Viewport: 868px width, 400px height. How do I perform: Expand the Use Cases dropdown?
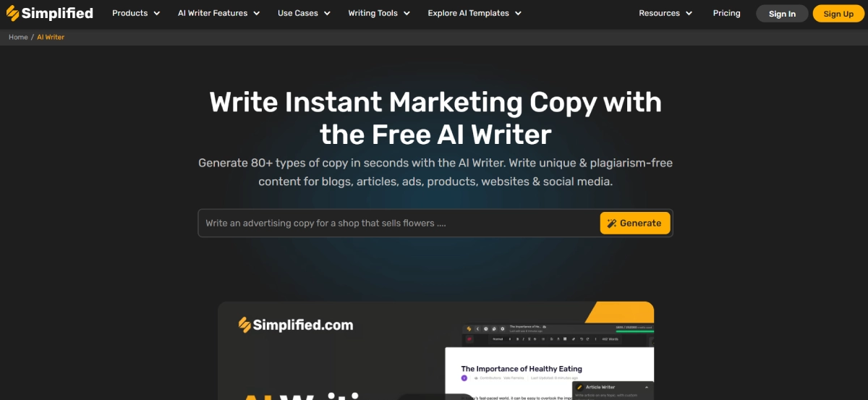[x=304, y=13]
